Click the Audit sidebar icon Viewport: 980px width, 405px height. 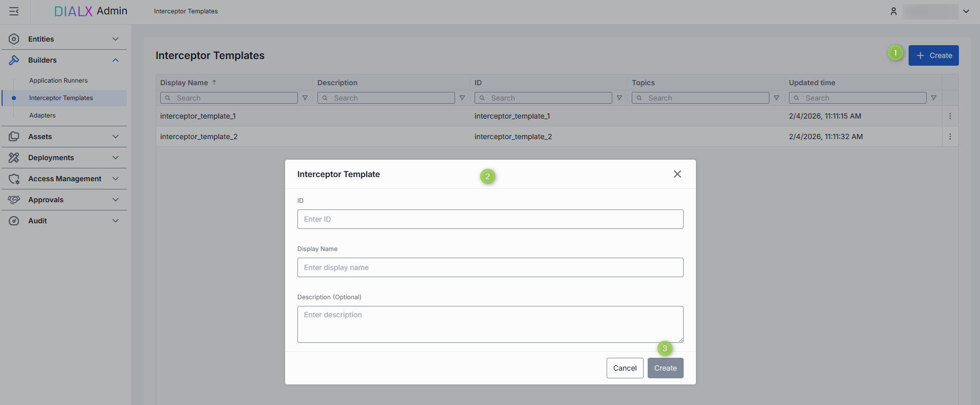click(14, 221)
